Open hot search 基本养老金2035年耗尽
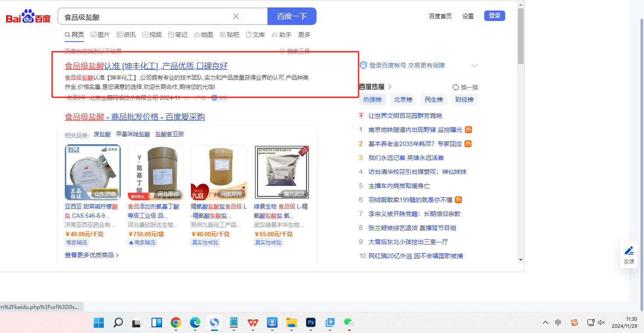644x333 pixels. coord(415,144)
